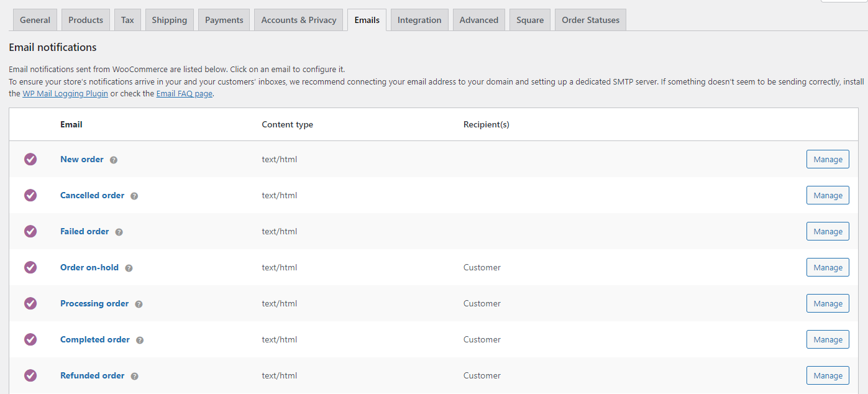Open the Failed order email link
868x394 pixels.
click(85, 231)
